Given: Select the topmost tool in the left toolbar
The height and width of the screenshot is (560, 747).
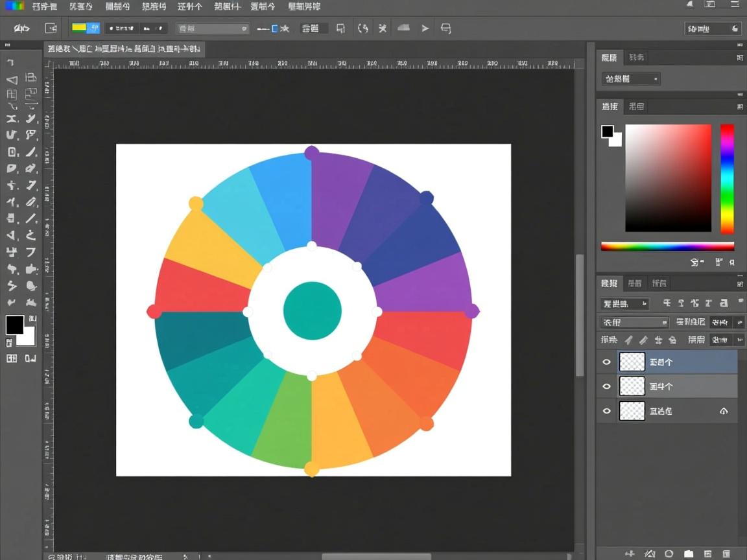Looking at the screenshot, I should tap(11, 63).
